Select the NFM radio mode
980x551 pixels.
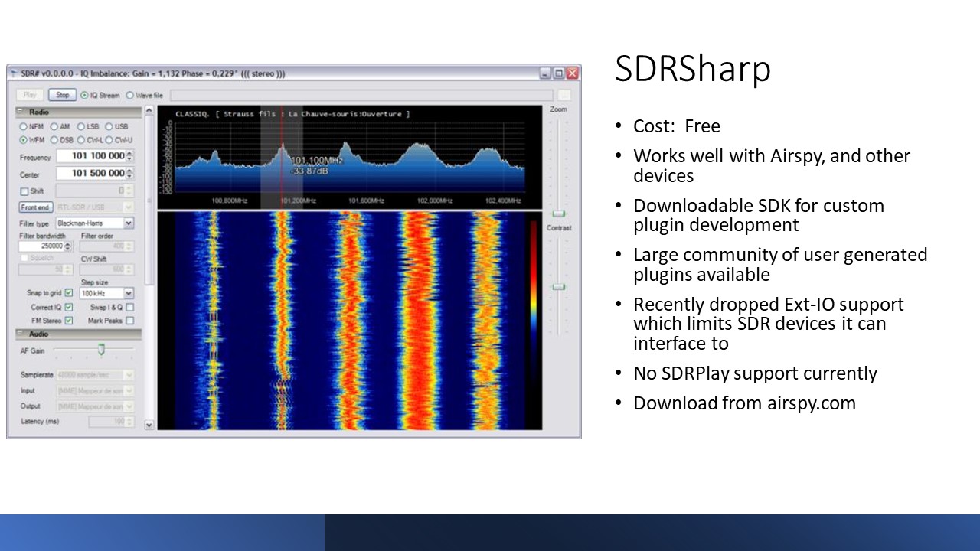[24, 127]
